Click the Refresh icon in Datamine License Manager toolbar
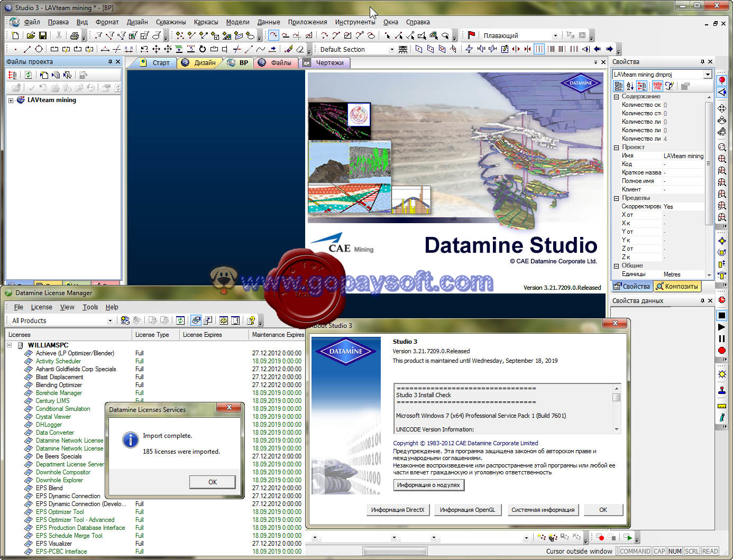 (x=180, y=320)
